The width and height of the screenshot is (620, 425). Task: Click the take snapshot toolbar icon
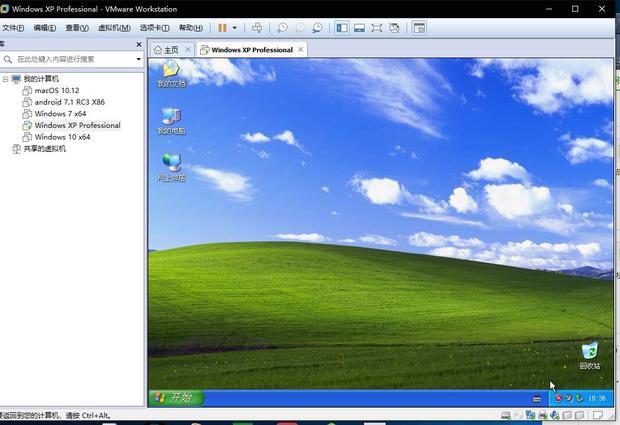click(x=282, y=28)
